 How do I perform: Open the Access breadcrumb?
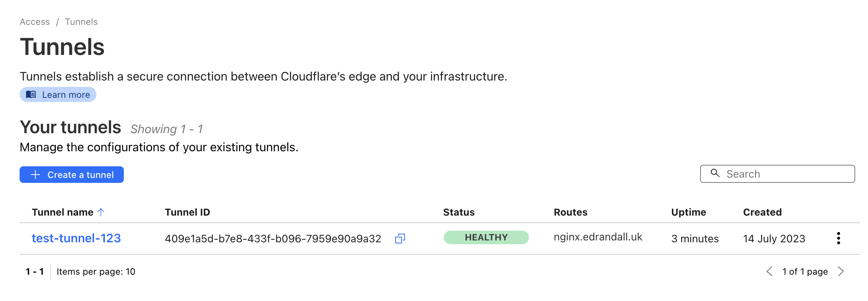coord(35,22)
